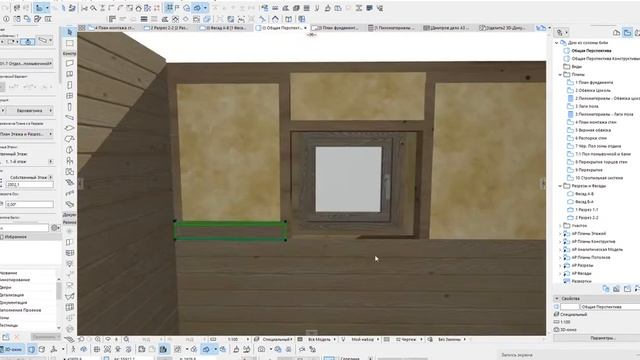Click the Параметры button in Navigator properties
The height and width of the screenshot is (360, 640).
602,338
